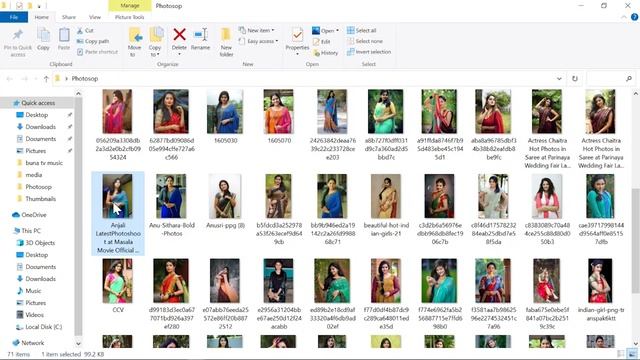This screenshot has width=640, height=360.
Task: Click the search magnifier icon
Action: 629,79
